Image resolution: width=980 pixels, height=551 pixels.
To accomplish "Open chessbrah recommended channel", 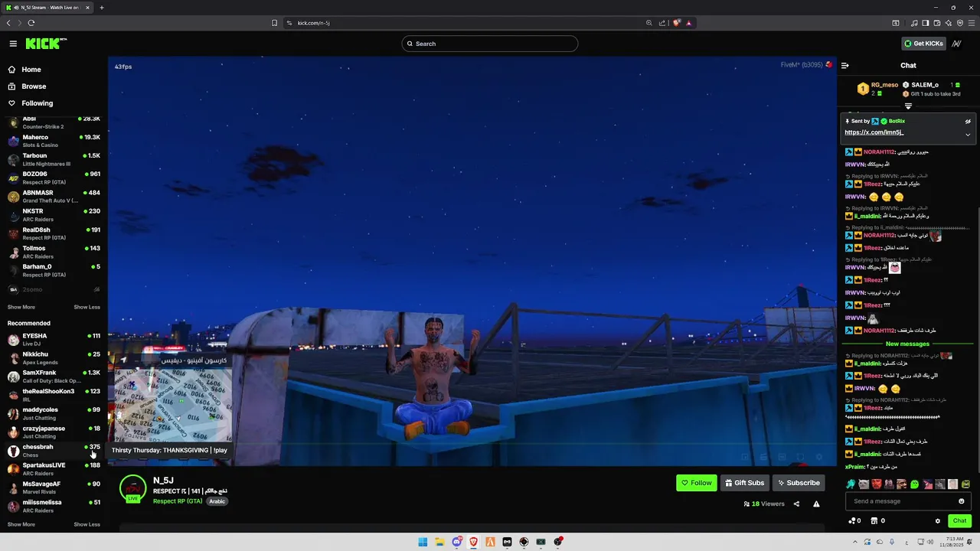I will point(54,451).
